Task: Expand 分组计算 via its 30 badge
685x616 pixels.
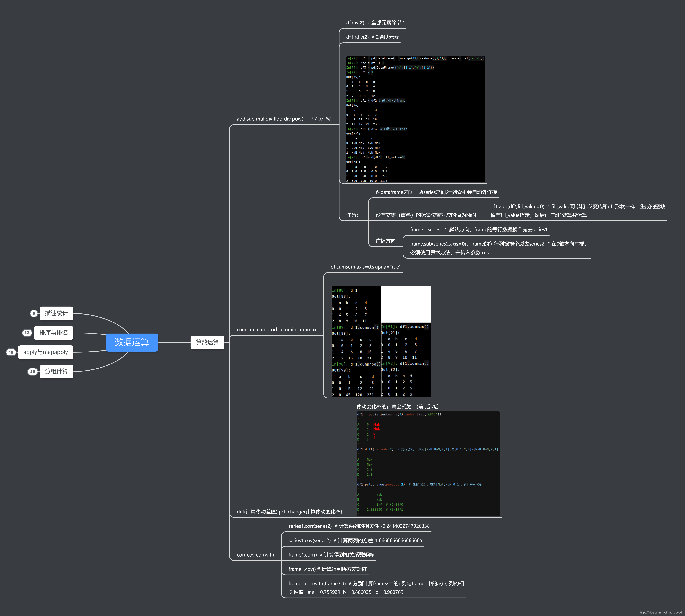Action: click(32, 371)
